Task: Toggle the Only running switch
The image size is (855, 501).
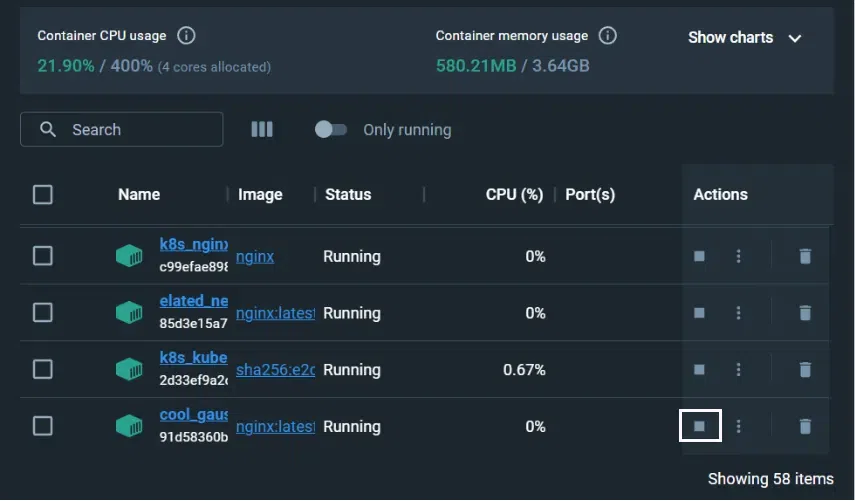Action: pos(331,129)
